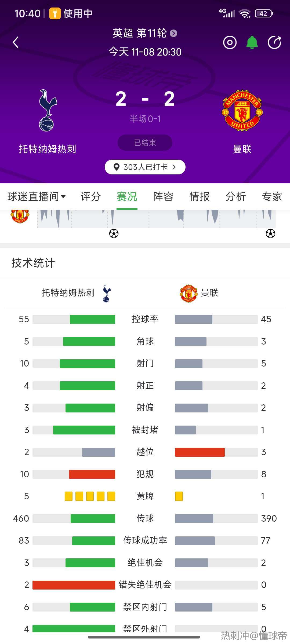This screenshot has width=290, height=644.
Task: Tap the small Manchester United logo in stats header
Action: pos(189,293)
